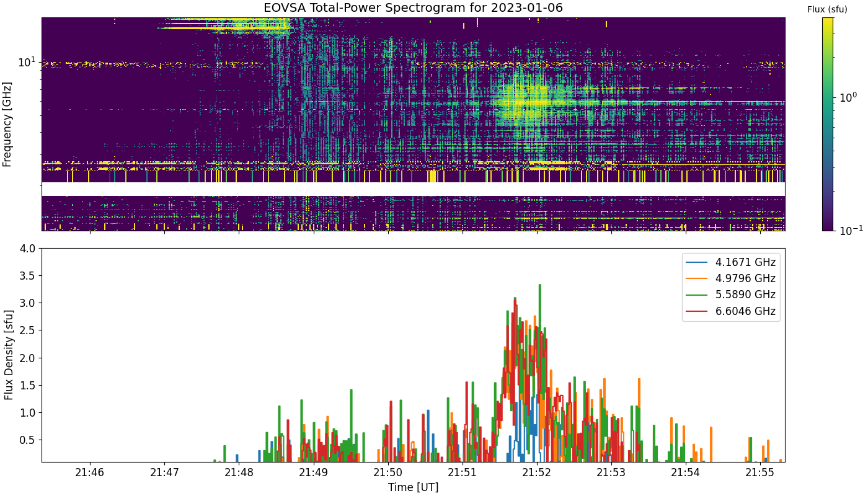Click the 10¹ frequency tick label
Image resolution: width=868 pixels, height=496 pixels.
27,61
